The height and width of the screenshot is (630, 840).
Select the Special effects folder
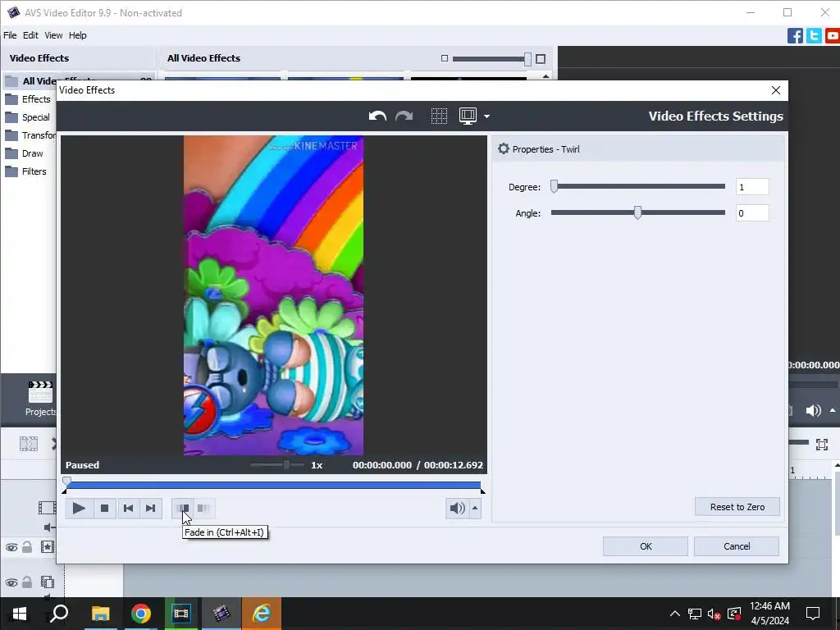[x=30, y=117]
